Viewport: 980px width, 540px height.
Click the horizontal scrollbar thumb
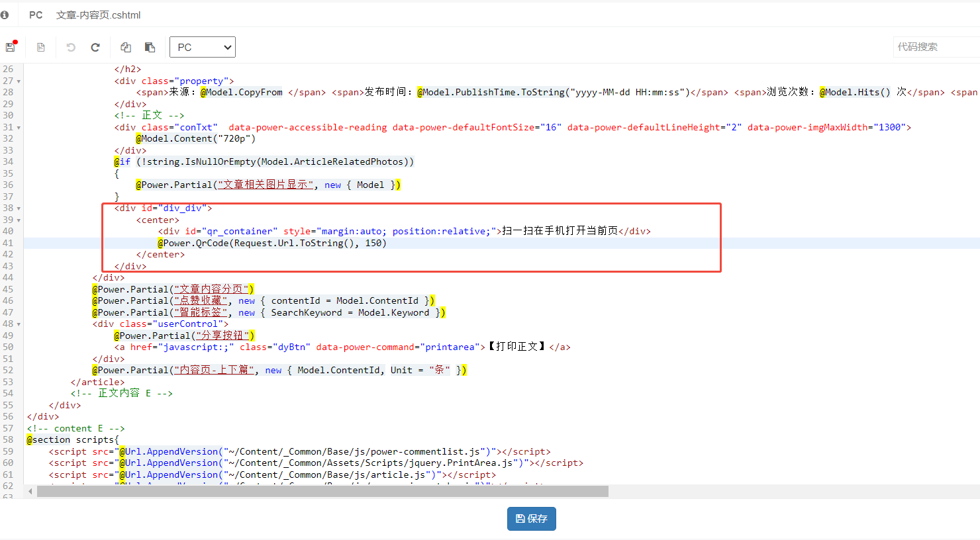(x=322, y=492)
